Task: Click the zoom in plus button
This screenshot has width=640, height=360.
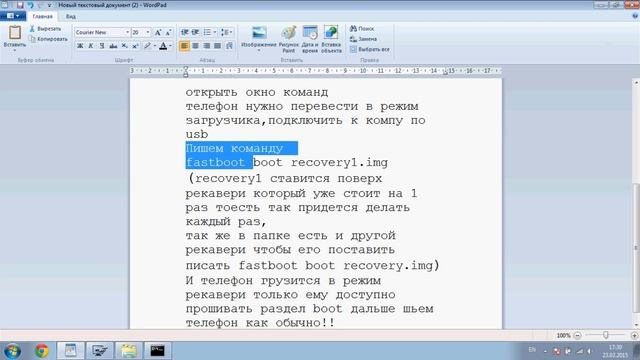Action: (634, 335)
